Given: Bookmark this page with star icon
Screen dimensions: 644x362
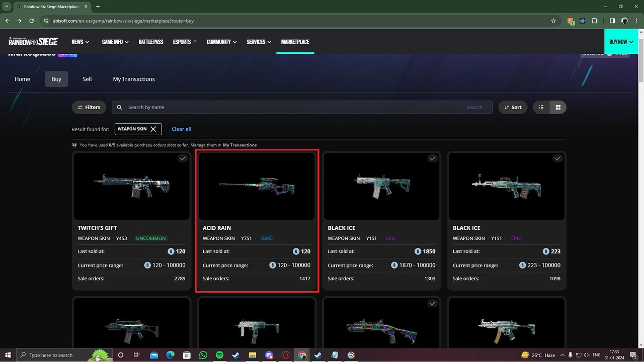Looking at the screenshot, I should pyautogui.click(x=553, y=21).
